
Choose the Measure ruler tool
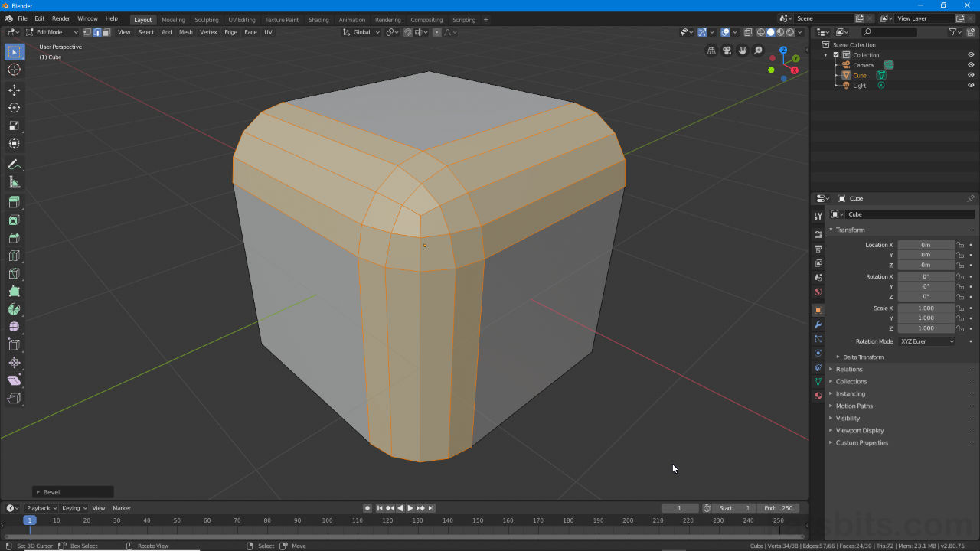click(15, 182)
